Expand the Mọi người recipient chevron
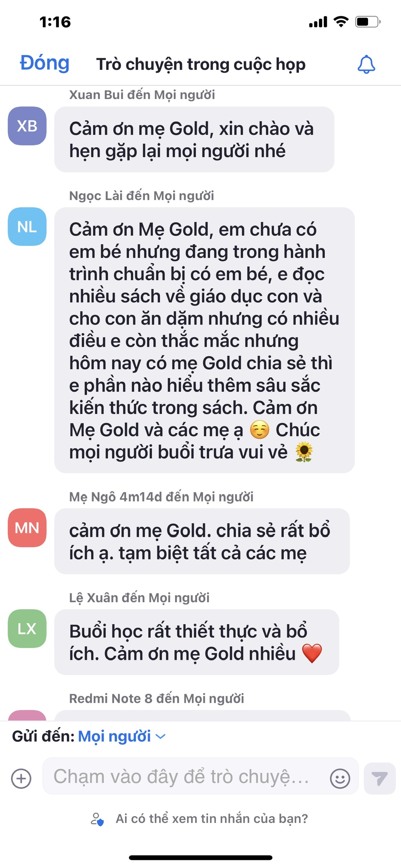This screenshot has height=868, width=401. pos(160,736)
